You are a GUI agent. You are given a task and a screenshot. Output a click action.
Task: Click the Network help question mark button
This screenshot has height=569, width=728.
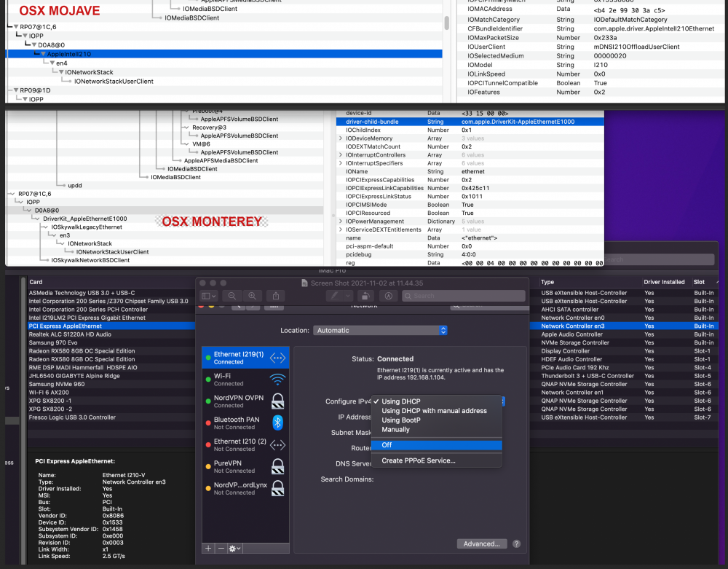pyautogui.click(x=516, y=544)
